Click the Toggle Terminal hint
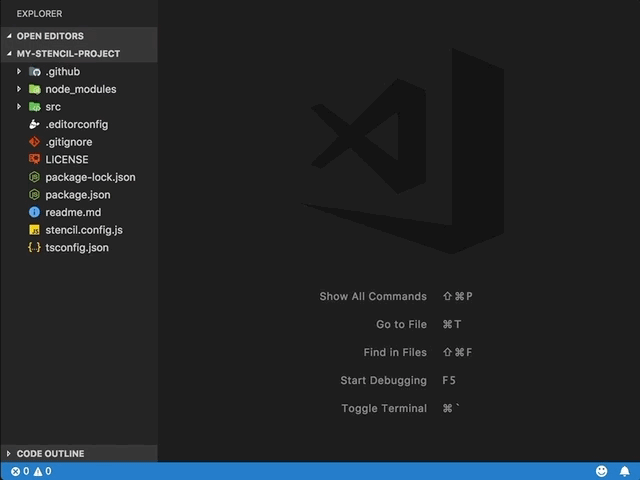Image resolution: width=640 pixels, height=480 pixels. 384,409
